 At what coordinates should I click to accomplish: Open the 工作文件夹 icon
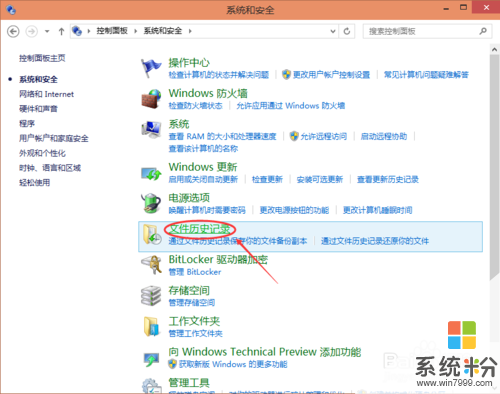point(152,326)
